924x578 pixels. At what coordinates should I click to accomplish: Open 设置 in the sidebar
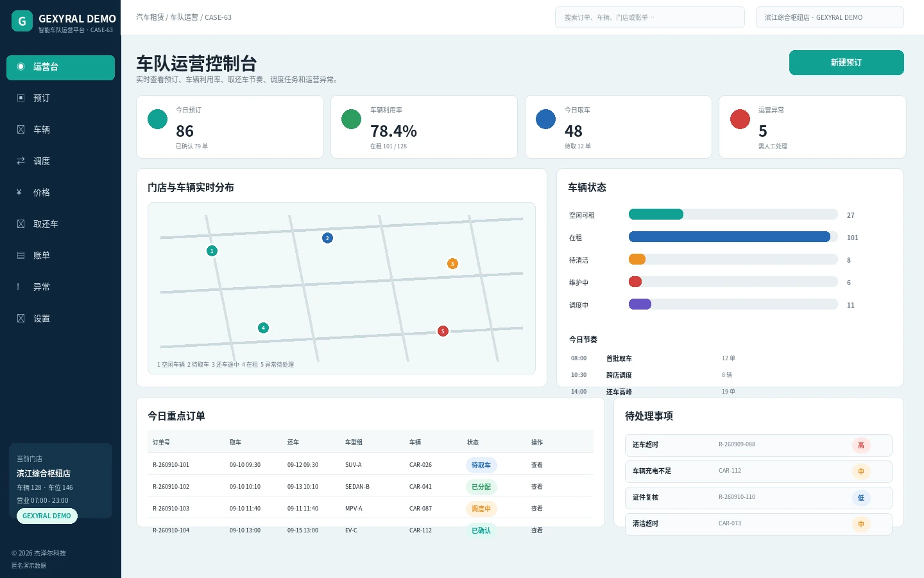[x=60, y=319]
